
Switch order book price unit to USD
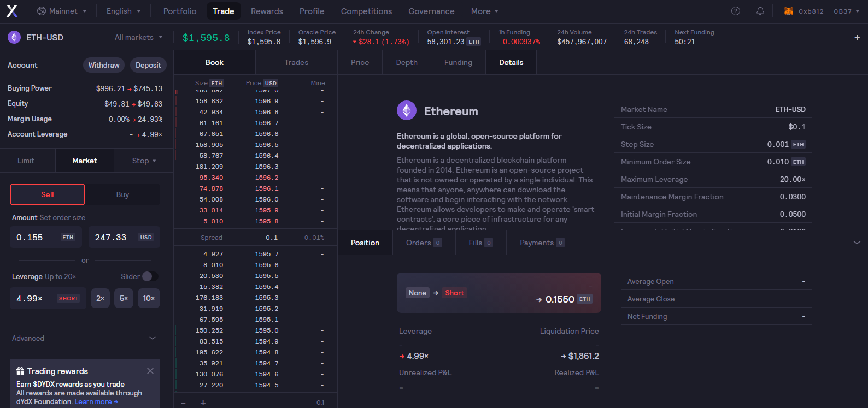click(x=271, y=83)
